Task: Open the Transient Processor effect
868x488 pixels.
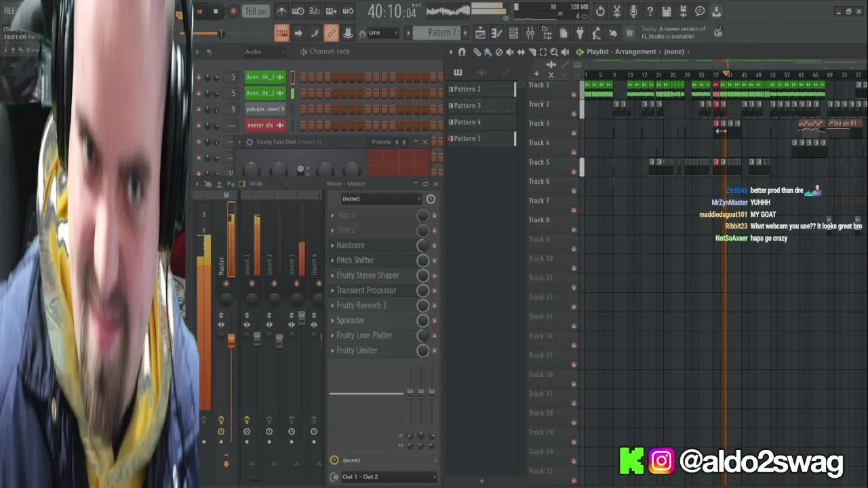Action: [x=366, y=290]
